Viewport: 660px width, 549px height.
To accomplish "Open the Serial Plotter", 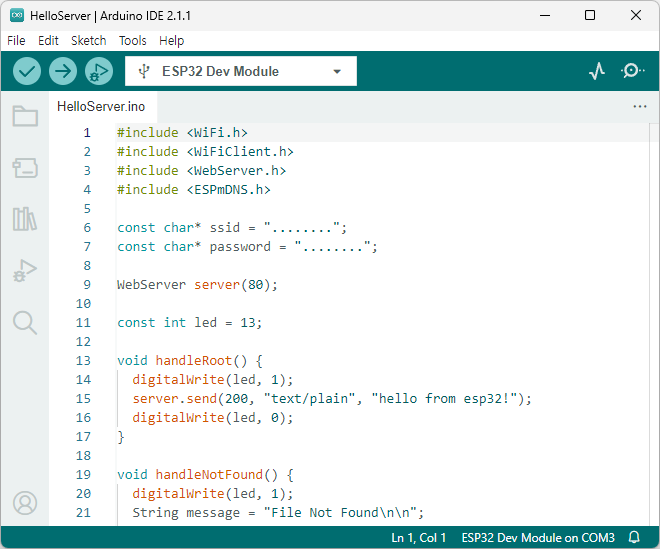I will click(x=597, y=71).
